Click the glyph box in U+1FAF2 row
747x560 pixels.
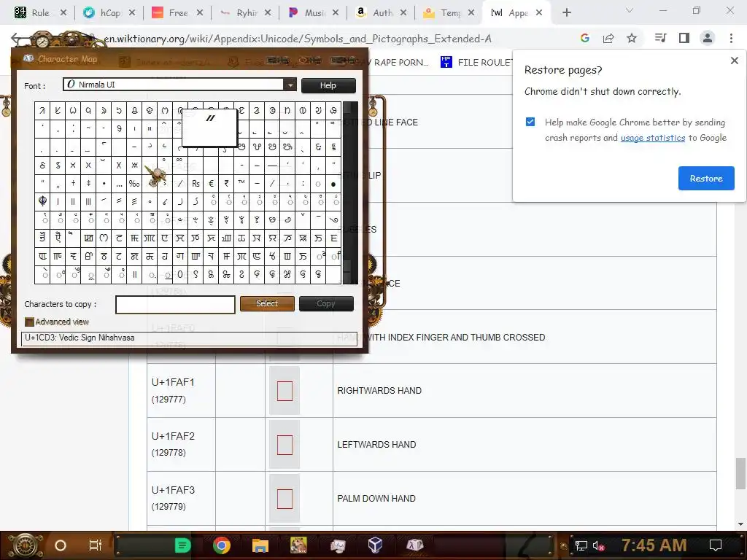coord(285,445)
